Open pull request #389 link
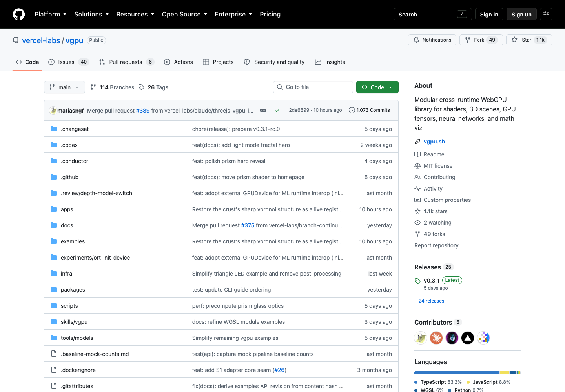This screenshot has width=565, height=392. click(143, 111)
